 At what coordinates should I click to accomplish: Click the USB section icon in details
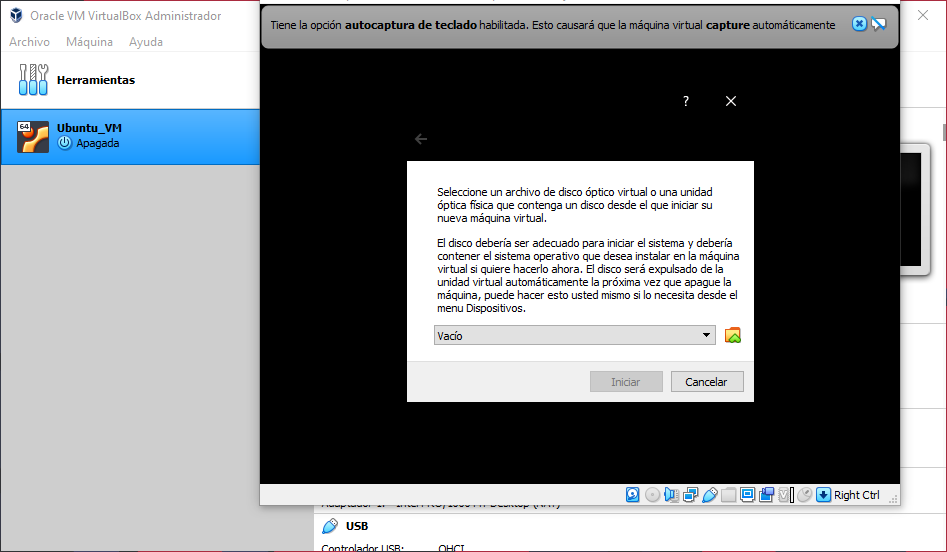click(x=330, y=526)
